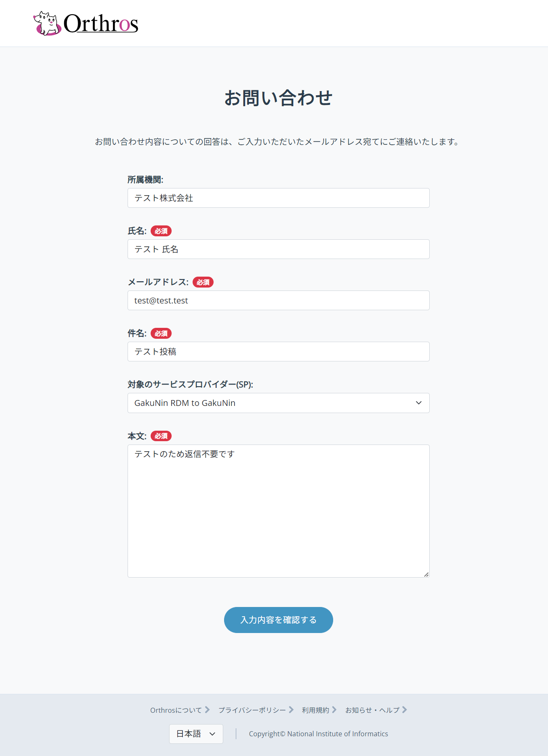Click the chevron after お知らせ・ヘルプ
The width and height of the screenshot is (548, 756).
tap(404, 710)
